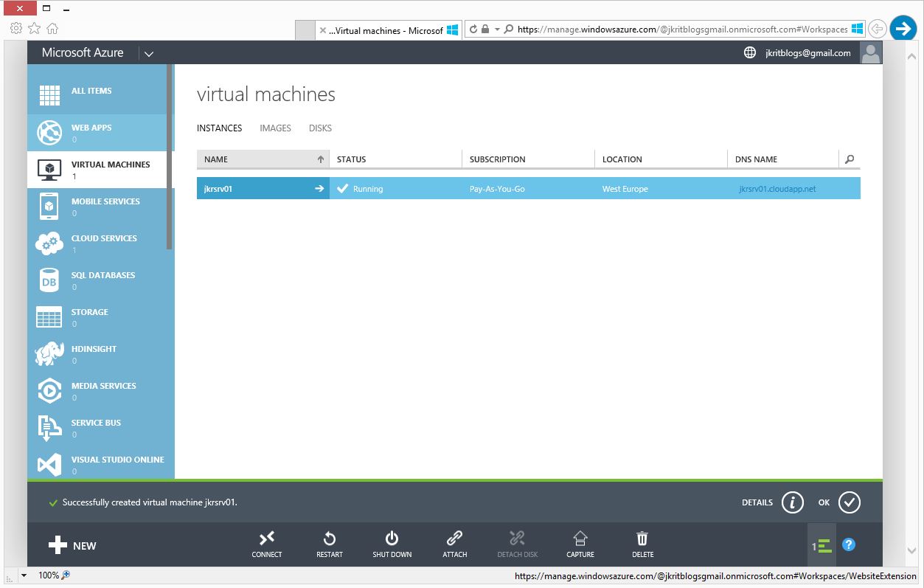Click the sidebar vertical scrollbar
The image size is (924, 588).
click(x=170, y=157)
